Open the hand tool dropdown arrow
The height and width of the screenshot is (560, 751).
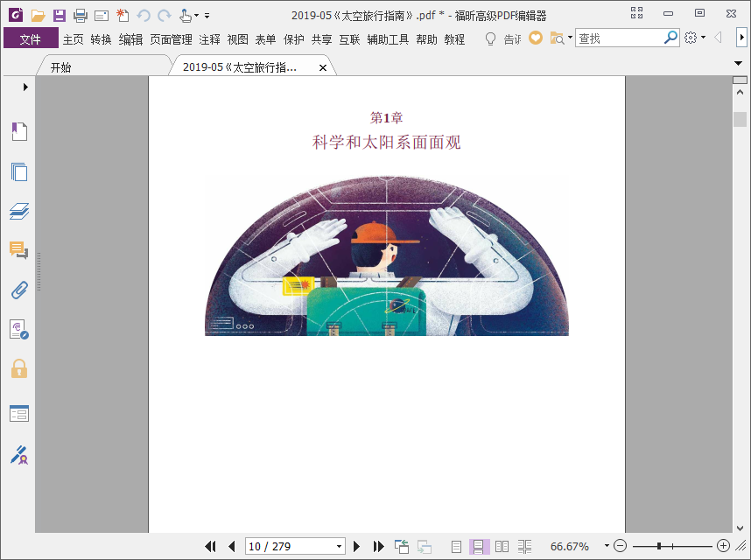point(196,16)
